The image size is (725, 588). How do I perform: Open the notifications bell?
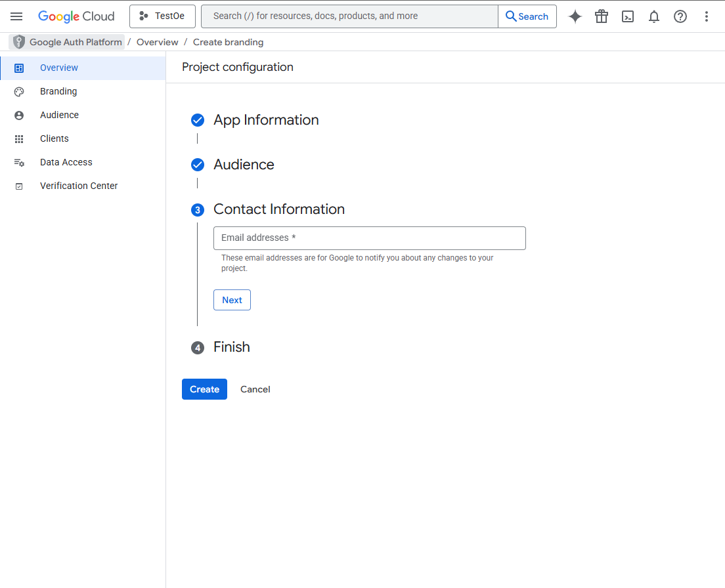[x=654, y=16]
